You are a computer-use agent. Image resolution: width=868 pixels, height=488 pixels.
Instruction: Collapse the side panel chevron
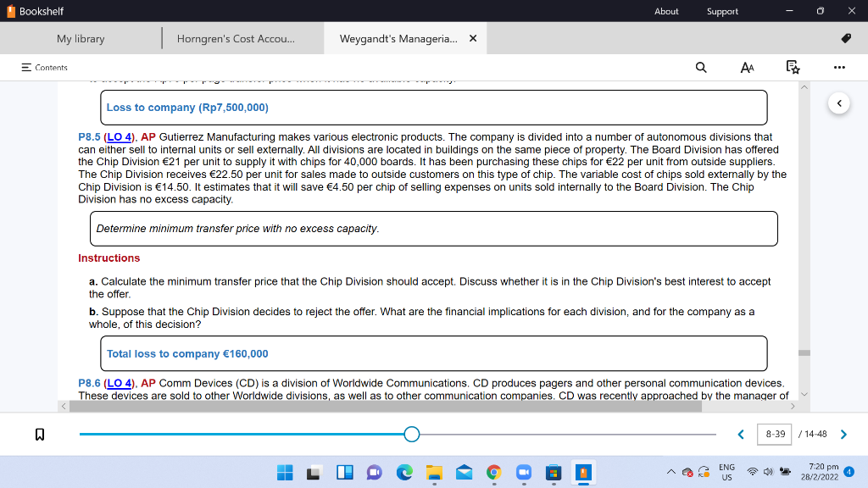[x=839, y=103]
